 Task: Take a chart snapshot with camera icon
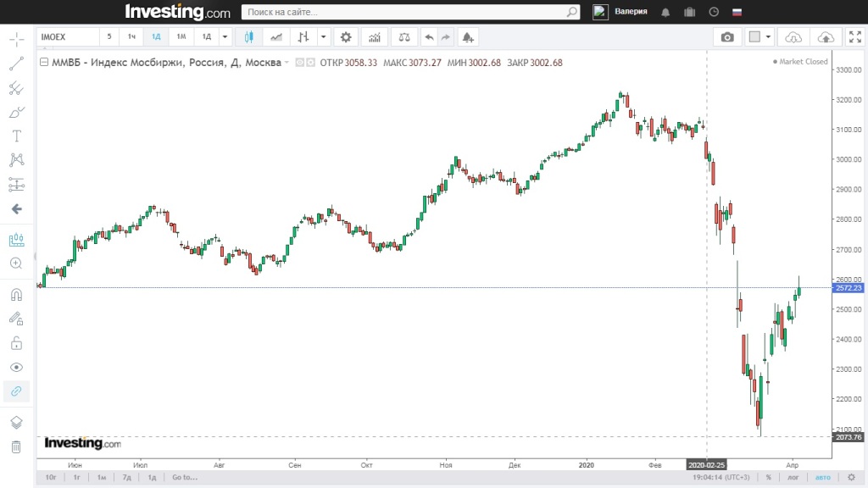pyautogui.click(x=727, y=37)
